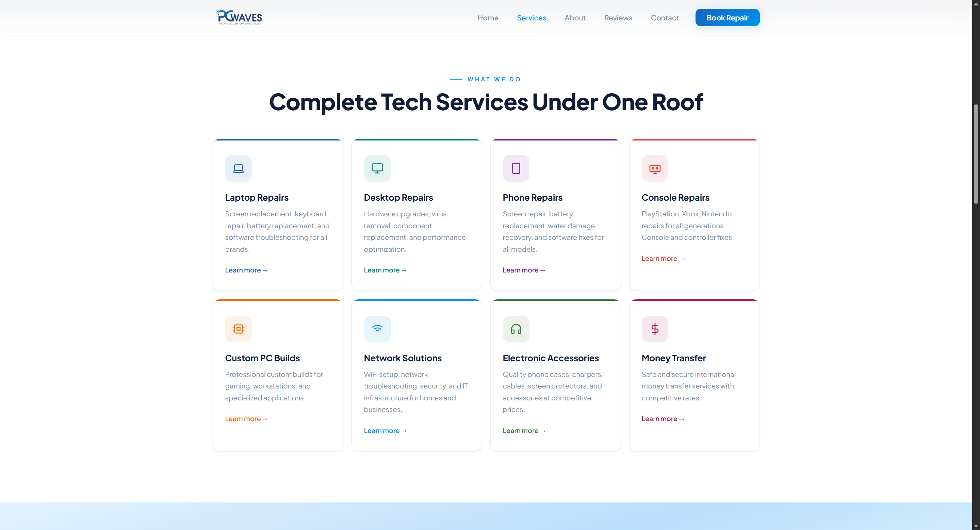Follow Learn more under Money Transfer

[x=663, y=419]
